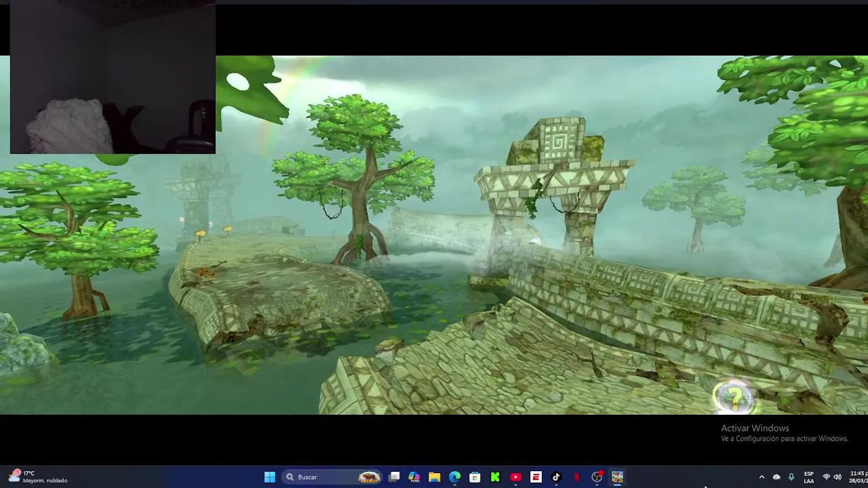Click the microphone tray icon
This screenshot has width=868, height=488.
click(791, 477)
